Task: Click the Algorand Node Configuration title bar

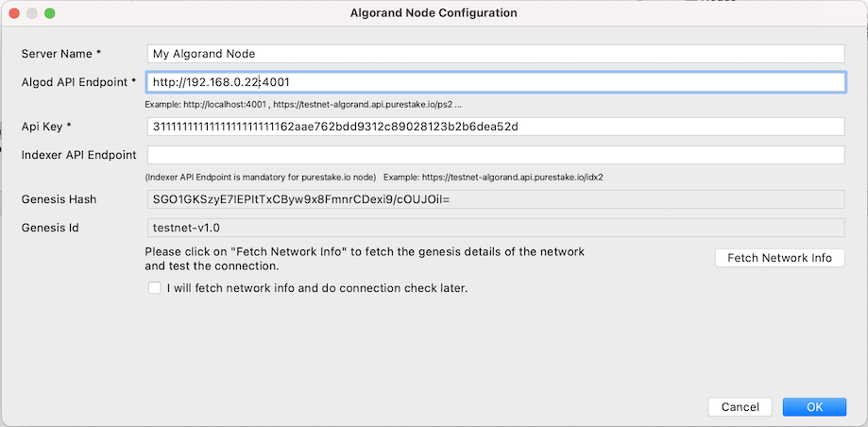Action: (x=434, y=13)
